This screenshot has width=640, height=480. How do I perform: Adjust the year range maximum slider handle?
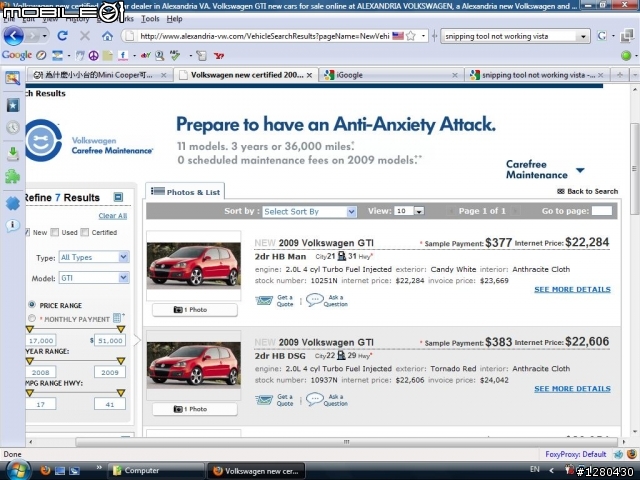(x=120, y=361)
